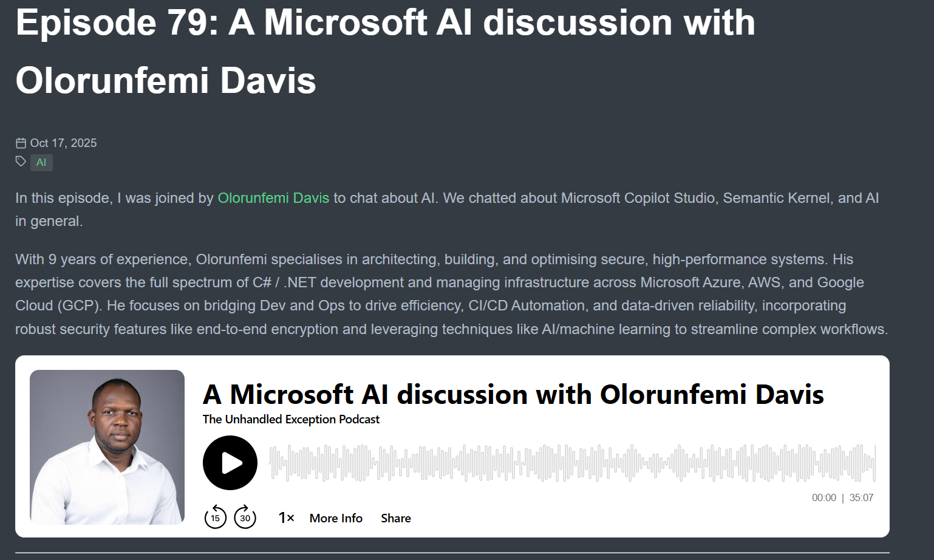Click the guest photo thumbnail
This screenshot has width=934, height=560.
(x=107, y=447)
